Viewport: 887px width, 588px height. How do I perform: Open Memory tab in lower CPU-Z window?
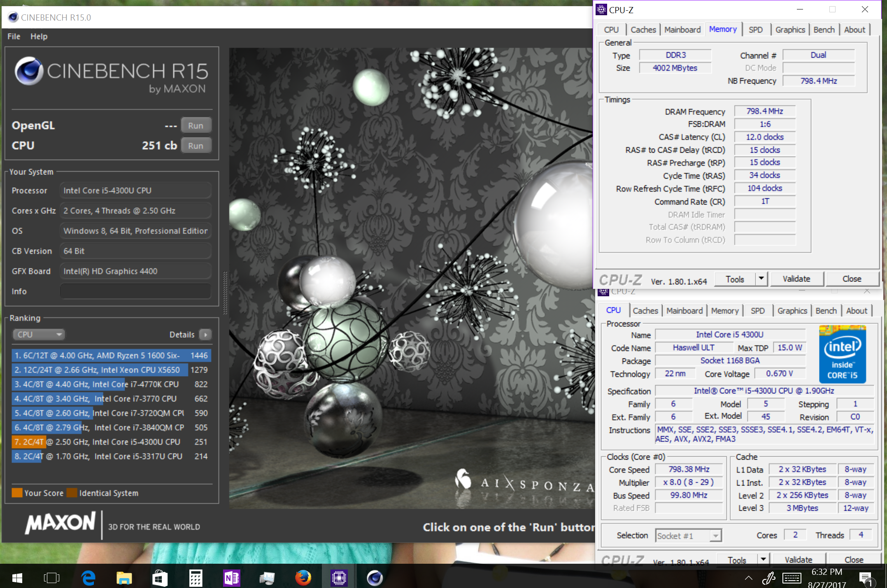point(725,311)
